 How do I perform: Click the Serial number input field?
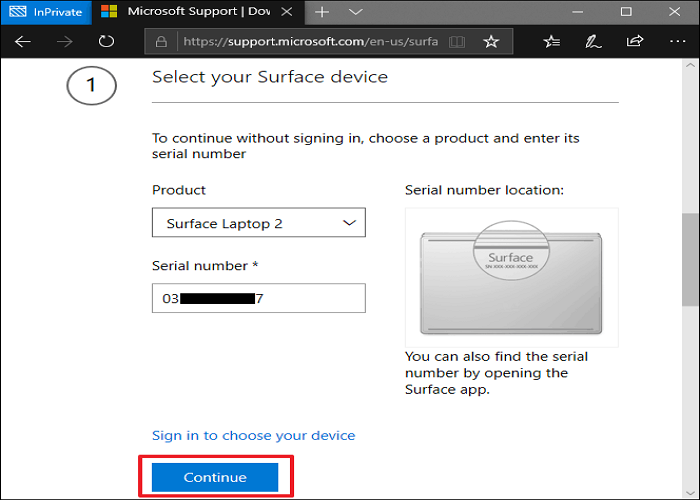click(259, 298)
